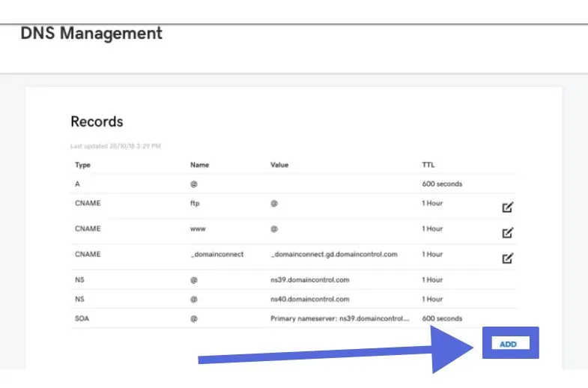Click the CNAME type of _domainconnect row

[x=88, y=254]
